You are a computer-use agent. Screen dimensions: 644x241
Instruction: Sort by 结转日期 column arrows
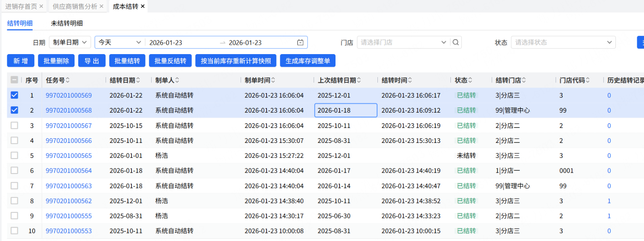click(138, 80)
